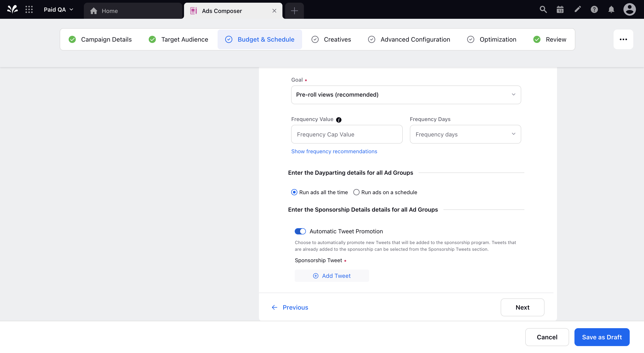Click the Frequency Value info icon
644x353 pixels.
tap(339, 120)
